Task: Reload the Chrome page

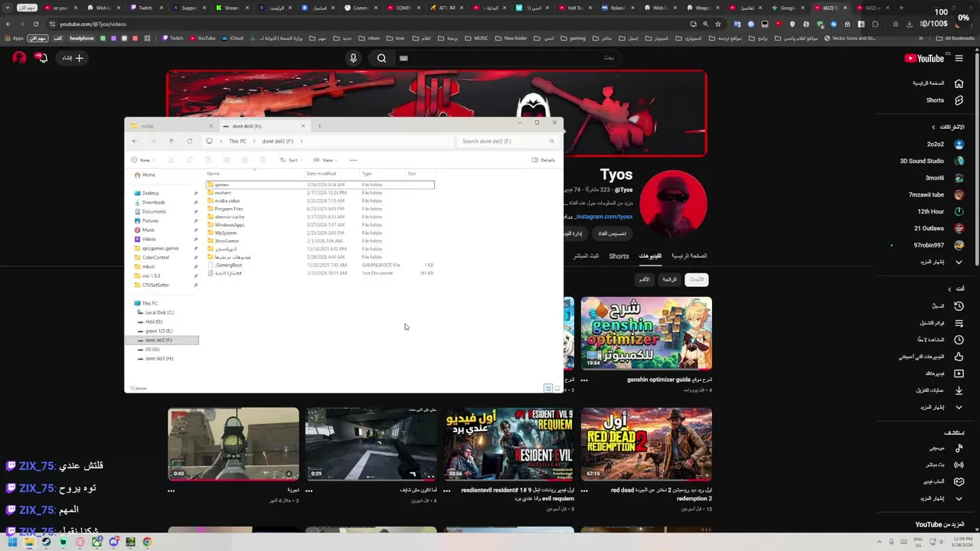Action: (x=36, y=24)
